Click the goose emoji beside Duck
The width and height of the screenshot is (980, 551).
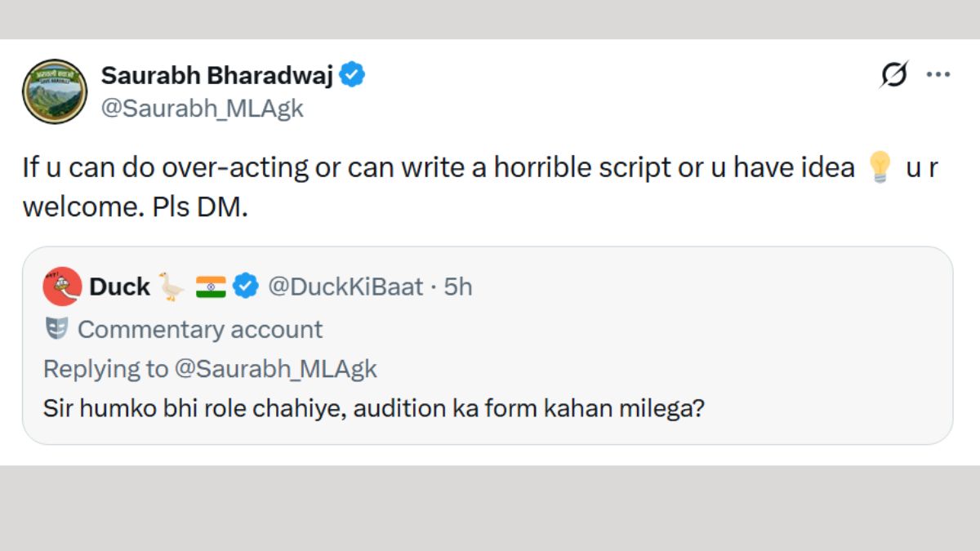171,287
